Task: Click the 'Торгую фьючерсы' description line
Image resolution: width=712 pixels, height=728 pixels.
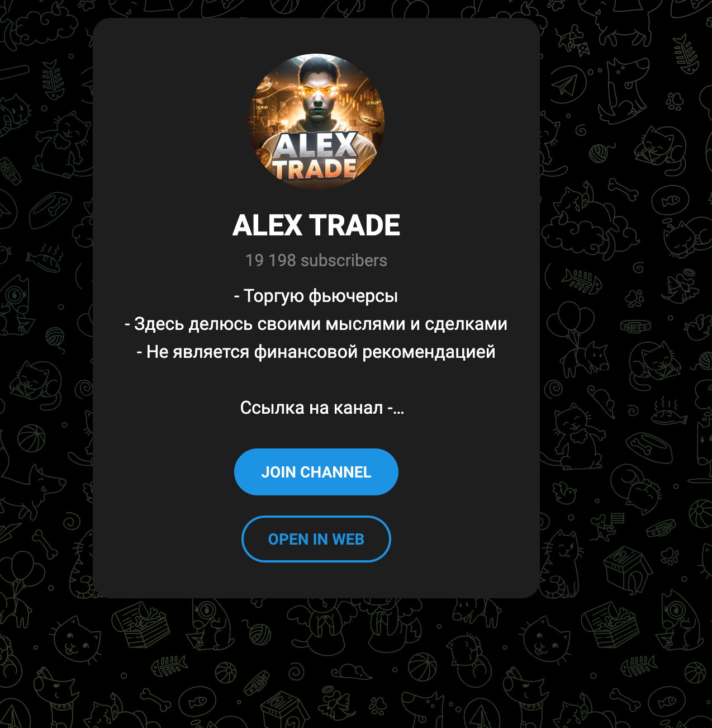Action: 316,296
